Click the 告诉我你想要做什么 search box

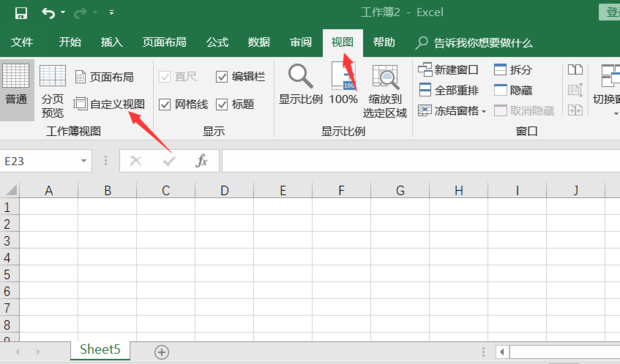click(x=474, y=43)
